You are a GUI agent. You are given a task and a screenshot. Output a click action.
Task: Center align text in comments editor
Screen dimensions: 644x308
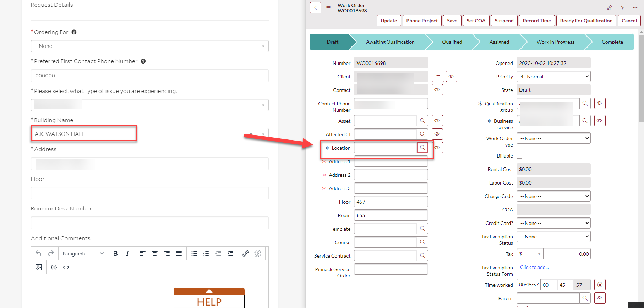pyautogui.click(x=155, y=253)
